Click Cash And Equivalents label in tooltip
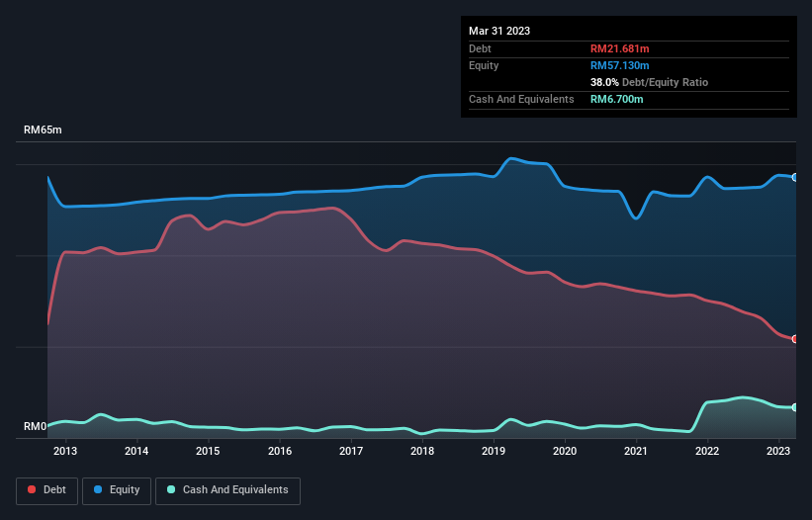 [521, 99]
